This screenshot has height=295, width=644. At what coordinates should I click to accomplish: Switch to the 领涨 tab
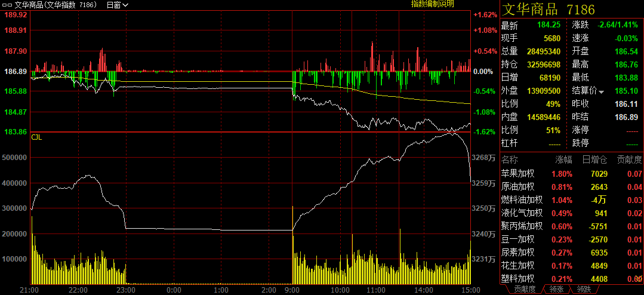[x=555, y=290]
